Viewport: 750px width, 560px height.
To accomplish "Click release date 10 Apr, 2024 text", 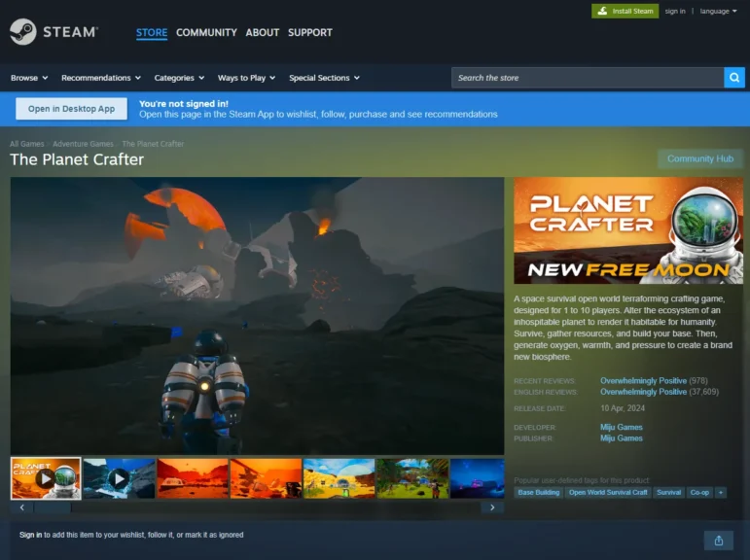I will pos(623,408).
